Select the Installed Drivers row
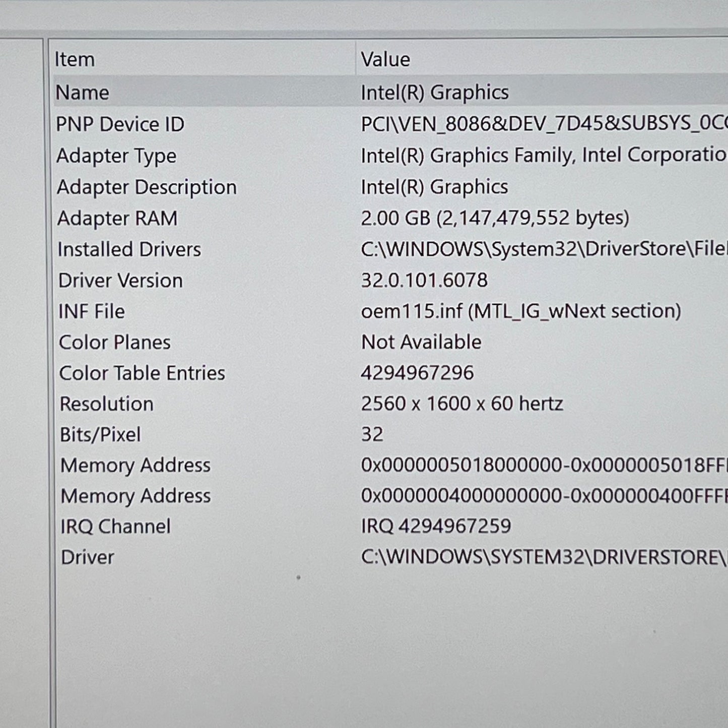This screenshot has width=728, height=728. 129,249
